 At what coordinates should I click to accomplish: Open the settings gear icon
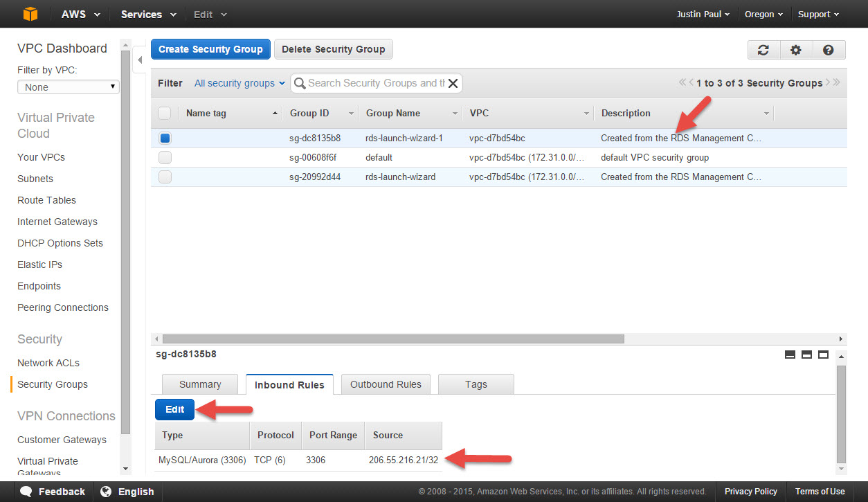[796, 50]
